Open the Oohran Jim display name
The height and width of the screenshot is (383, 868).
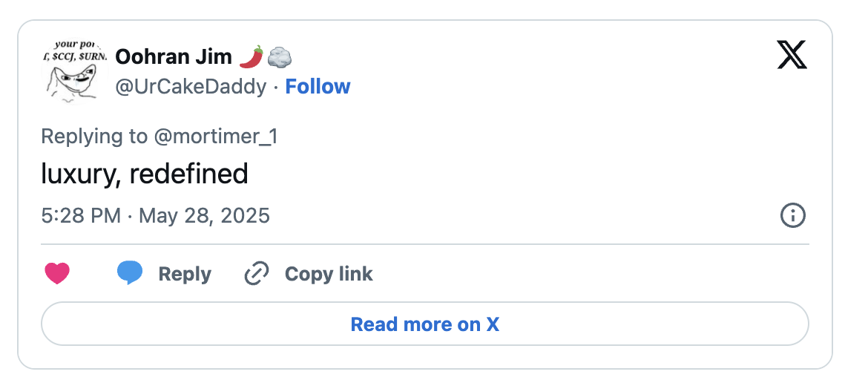tap(174, 56)
